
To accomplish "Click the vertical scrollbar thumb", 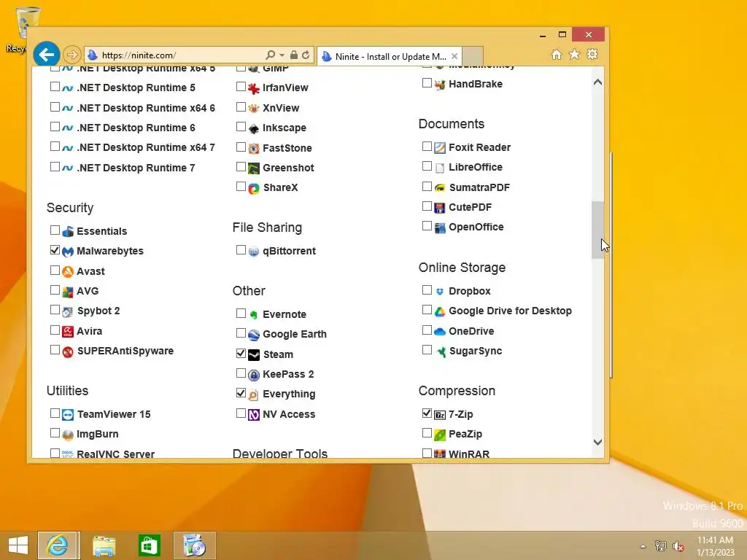I will coord(598,230).
